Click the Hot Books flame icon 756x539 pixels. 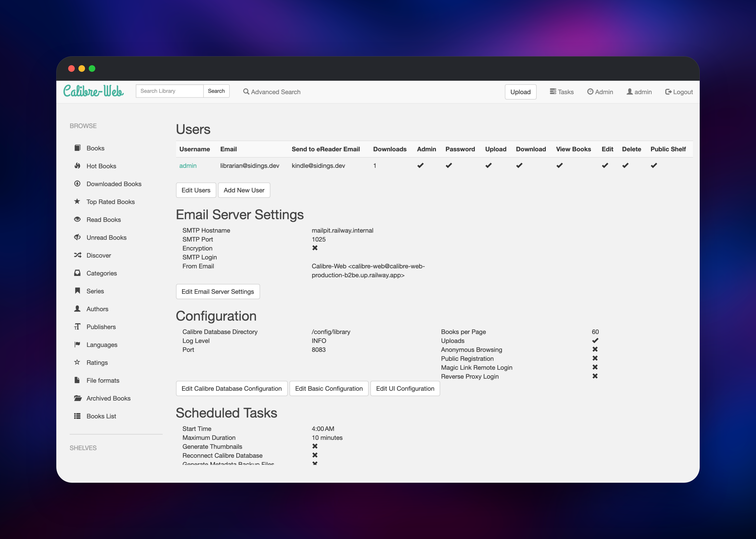tap(77, 166)
